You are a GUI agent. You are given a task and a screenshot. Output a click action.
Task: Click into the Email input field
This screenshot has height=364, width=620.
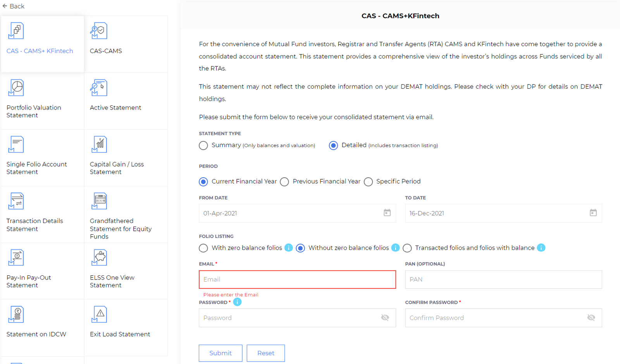coord(297,280)
